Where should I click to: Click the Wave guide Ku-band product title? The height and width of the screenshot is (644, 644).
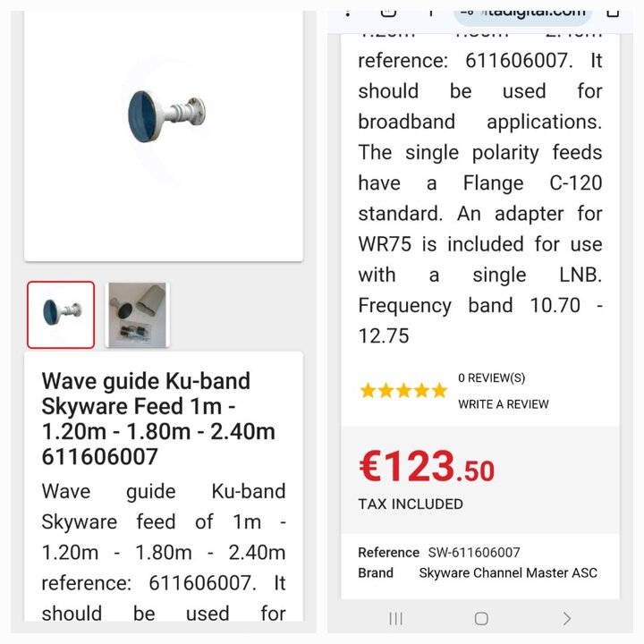click(x=158, y=419)
